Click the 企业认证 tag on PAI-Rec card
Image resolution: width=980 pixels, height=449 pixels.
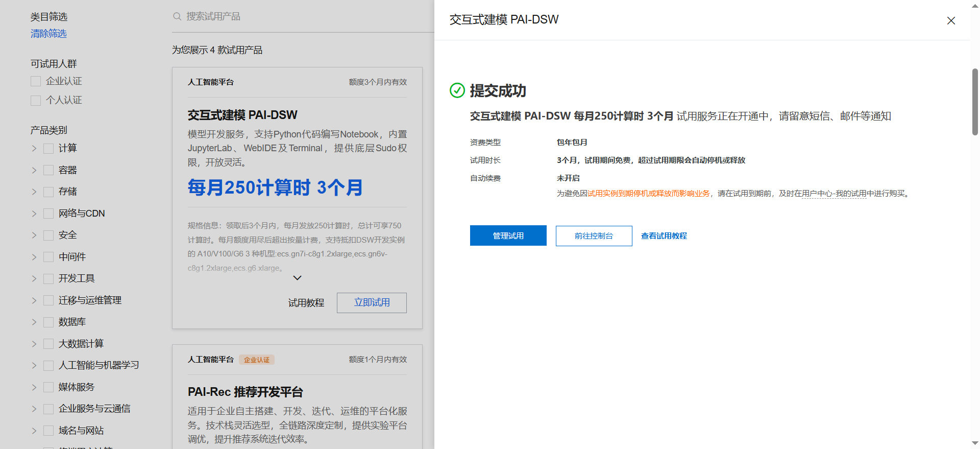click(x=257, y=360)
